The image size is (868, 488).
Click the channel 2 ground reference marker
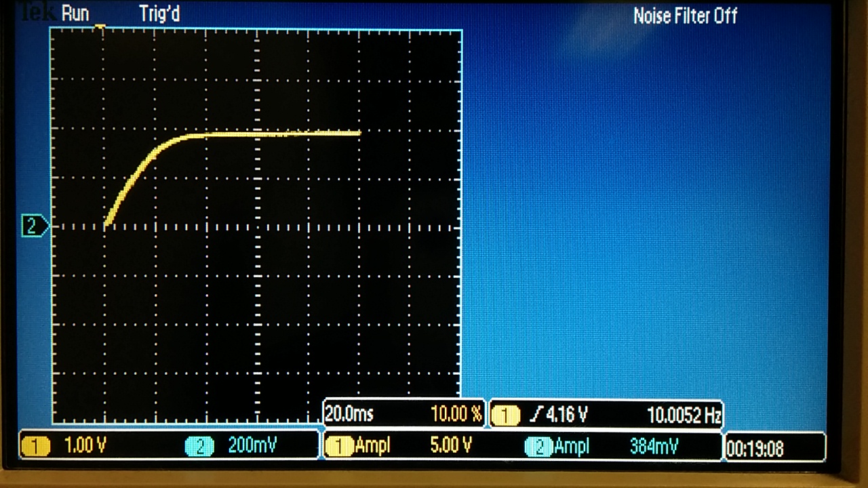tap(35, 226)
